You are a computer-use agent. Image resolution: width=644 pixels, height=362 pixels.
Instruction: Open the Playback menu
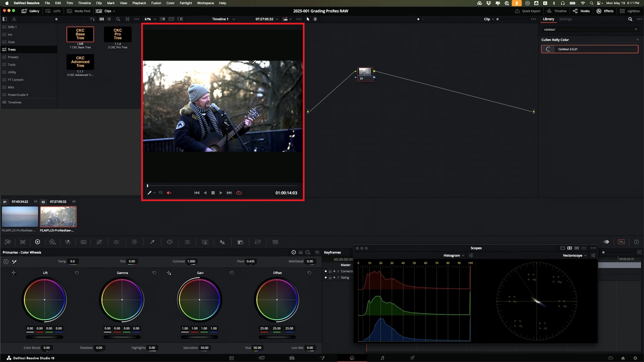point(139,3)
